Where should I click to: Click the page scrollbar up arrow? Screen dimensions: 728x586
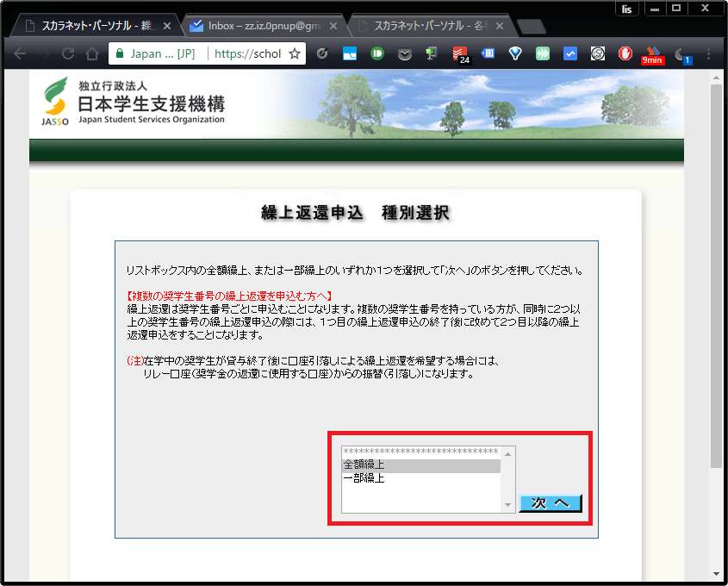point(717,77)
